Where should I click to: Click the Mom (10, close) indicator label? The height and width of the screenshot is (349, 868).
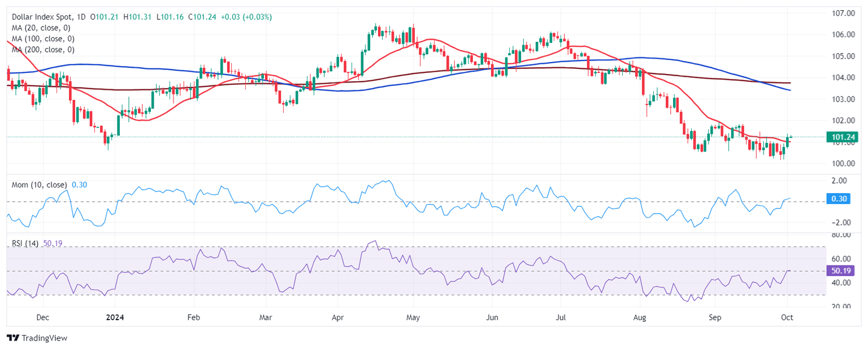pos(39,185)
